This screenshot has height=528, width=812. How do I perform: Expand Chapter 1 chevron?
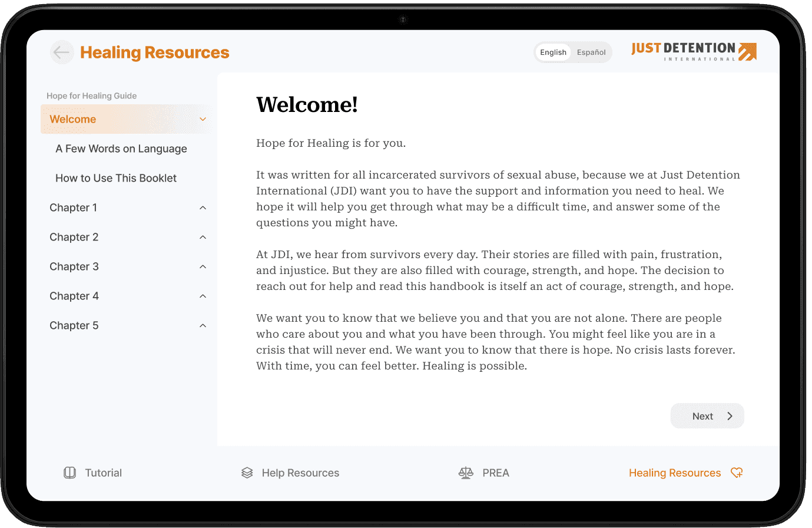click(x=203, y=207)
